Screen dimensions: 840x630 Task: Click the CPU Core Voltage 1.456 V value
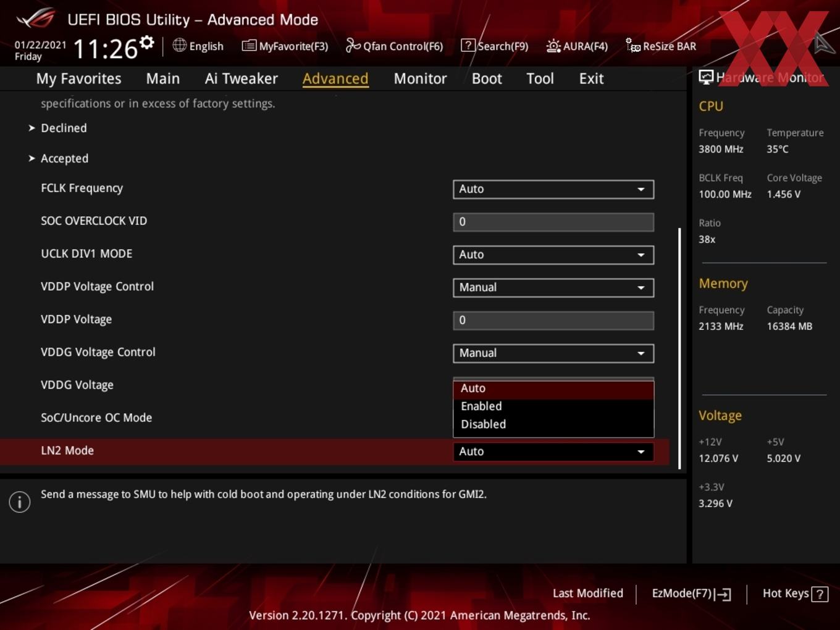pos(783,194)
